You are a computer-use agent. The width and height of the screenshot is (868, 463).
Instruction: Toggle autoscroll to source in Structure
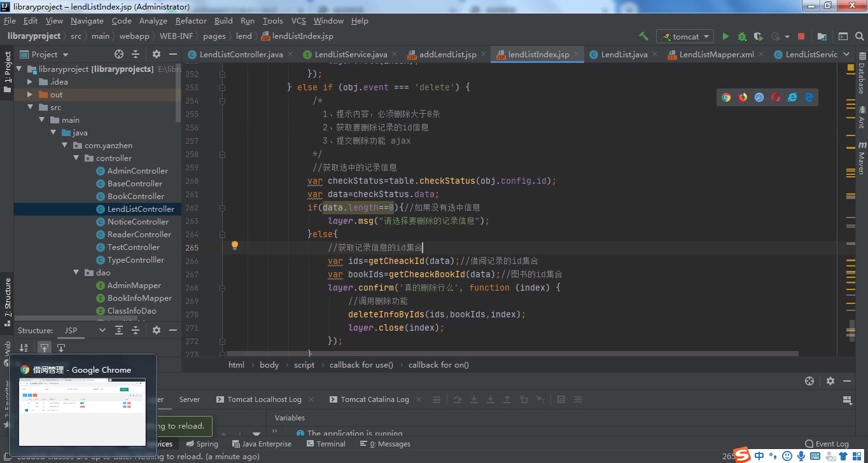tap(44, 348)
